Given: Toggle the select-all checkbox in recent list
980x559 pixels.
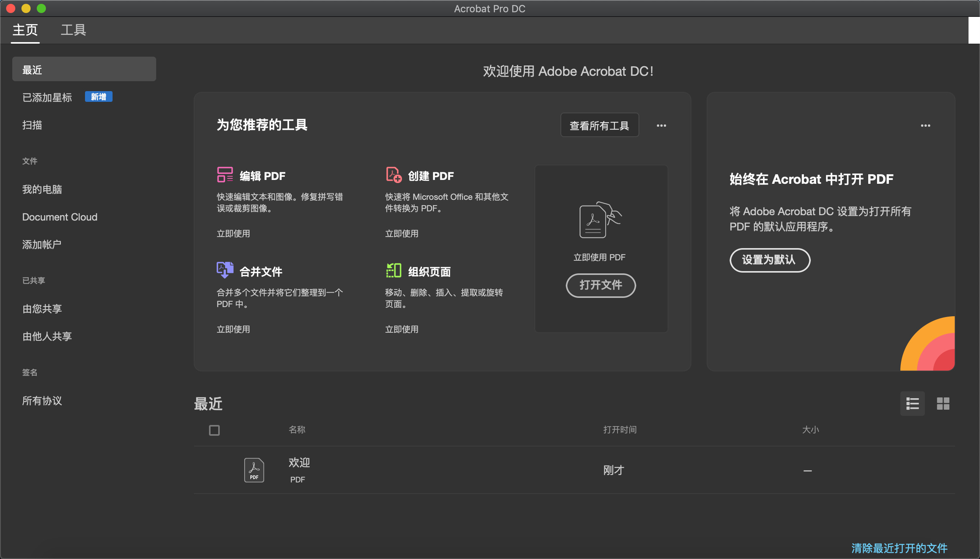Looking at the screenshot, I should pos(214,430).
